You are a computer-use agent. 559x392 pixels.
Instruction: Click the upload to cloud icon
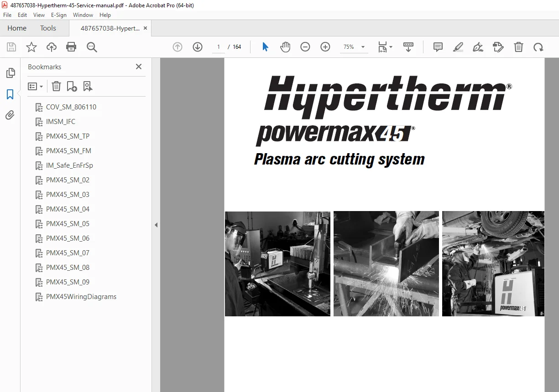coord(52,47)
